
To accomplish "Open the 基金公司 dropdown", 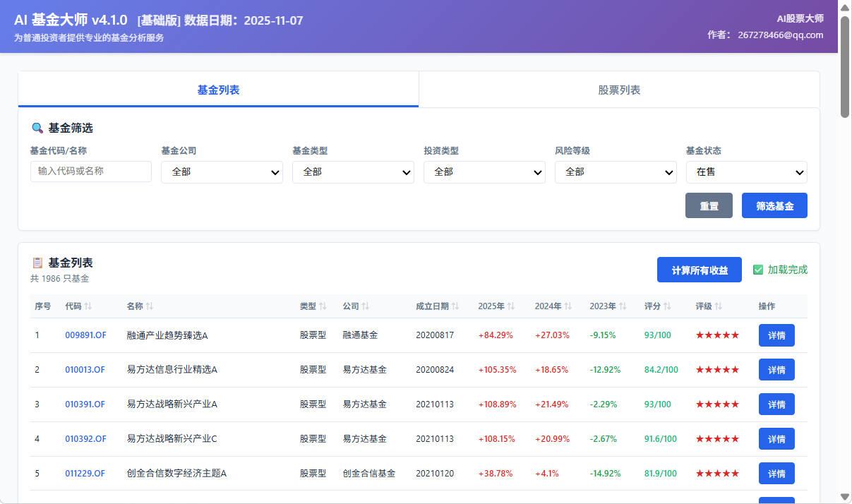I will (x=222, y=172).
